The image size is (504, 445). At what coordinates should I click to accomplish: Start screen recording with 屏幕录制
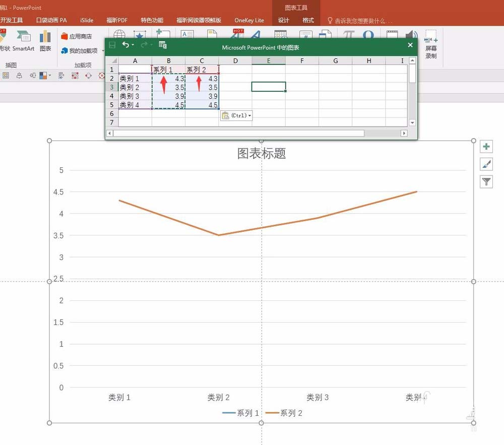[x=431, y=45]
